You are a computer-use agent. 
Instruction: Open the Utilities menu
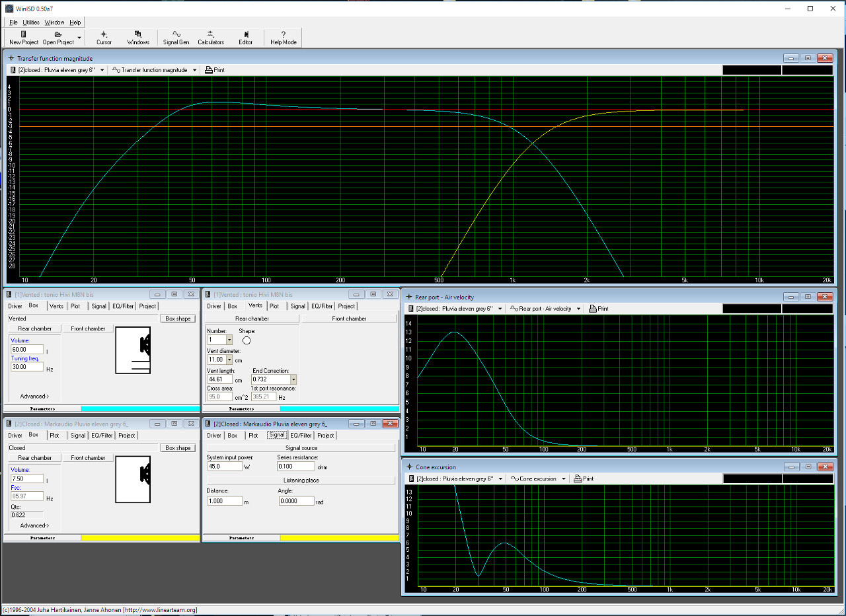(31, 22)
